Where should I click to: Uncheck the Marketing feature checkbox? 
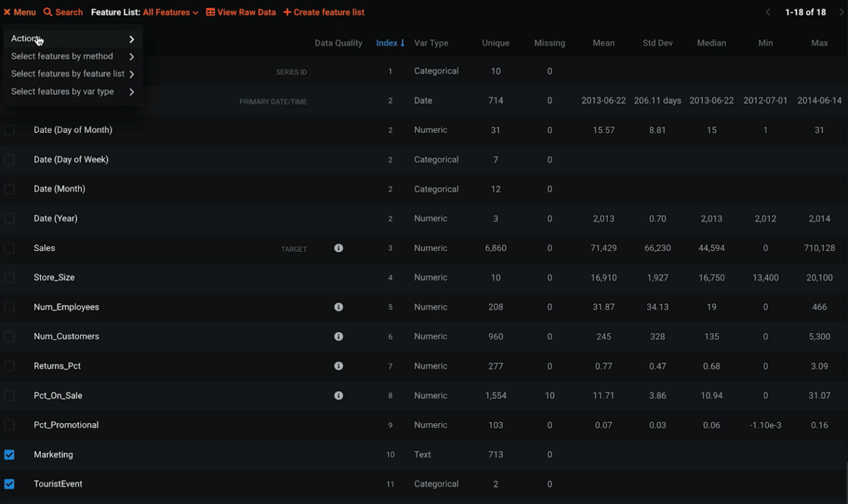9,455
